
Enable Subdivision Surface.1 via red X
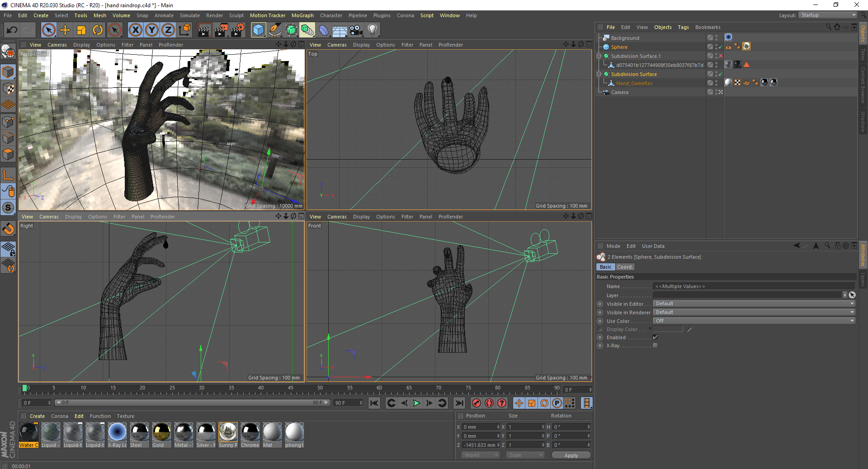click(x=721, y=56)
